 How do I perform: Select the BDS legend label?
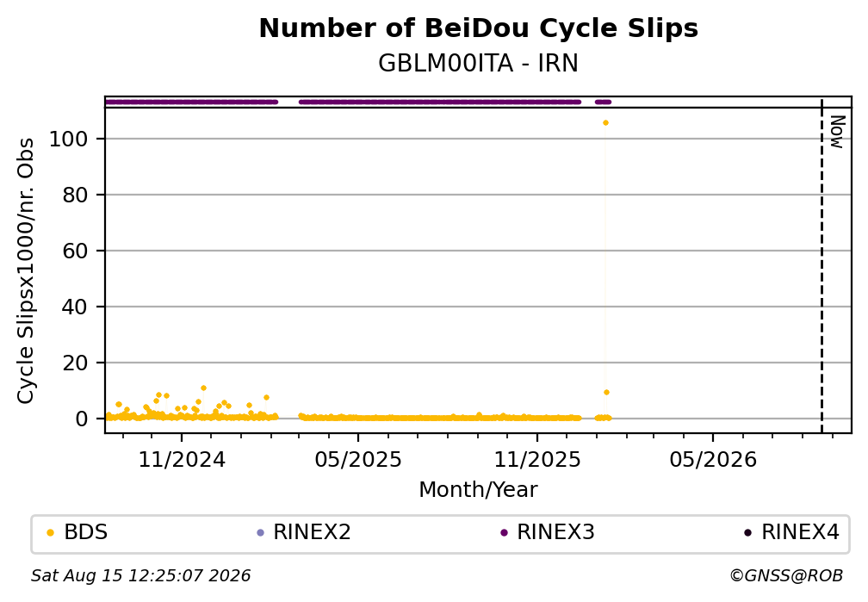(x=86, y=532)
